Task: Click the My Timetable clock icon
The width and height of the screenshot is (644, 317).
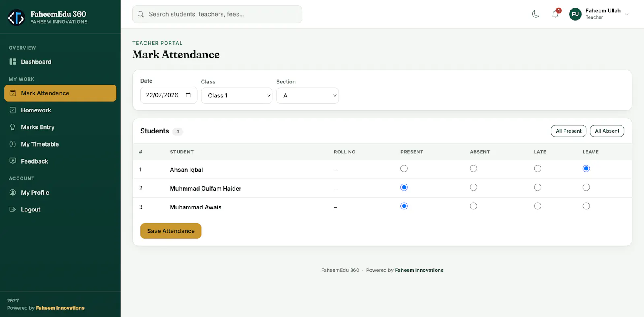Action: click(13, 144)
